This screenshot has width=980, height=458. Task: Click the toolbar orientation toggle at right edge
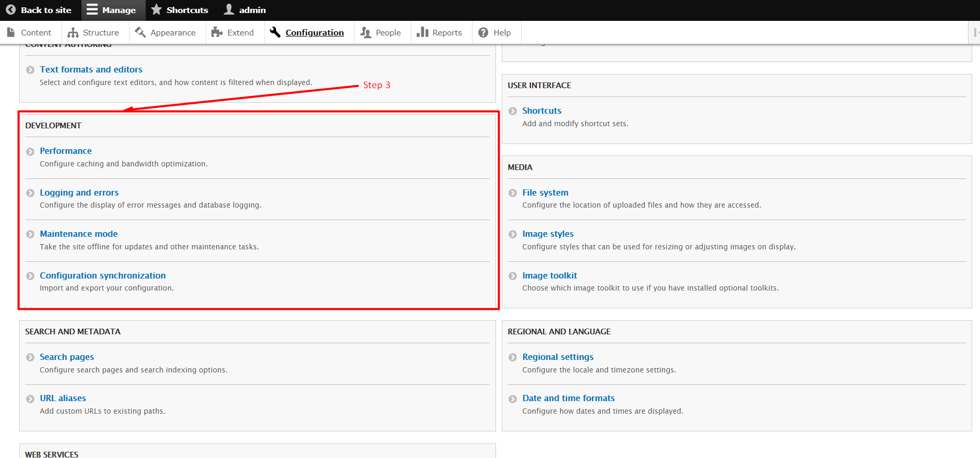975,32
